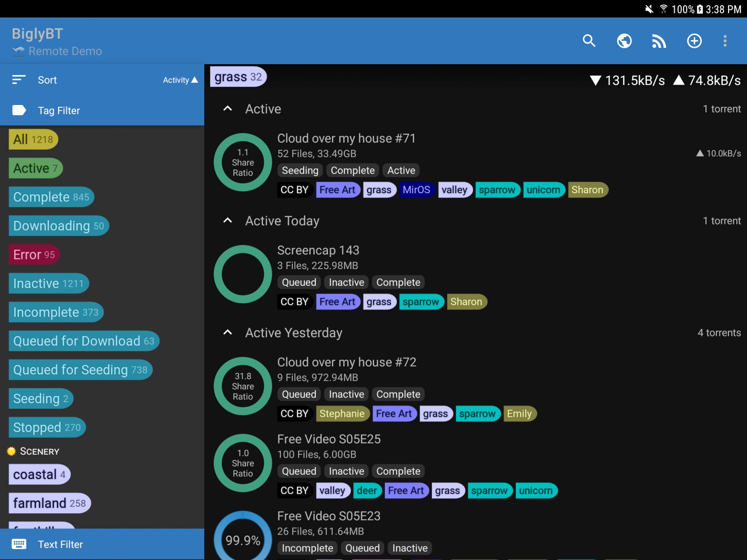The image size is (747, 560).
Task: Toggle the coastal 4 scenery tag
Action: [x=39, y=474]
